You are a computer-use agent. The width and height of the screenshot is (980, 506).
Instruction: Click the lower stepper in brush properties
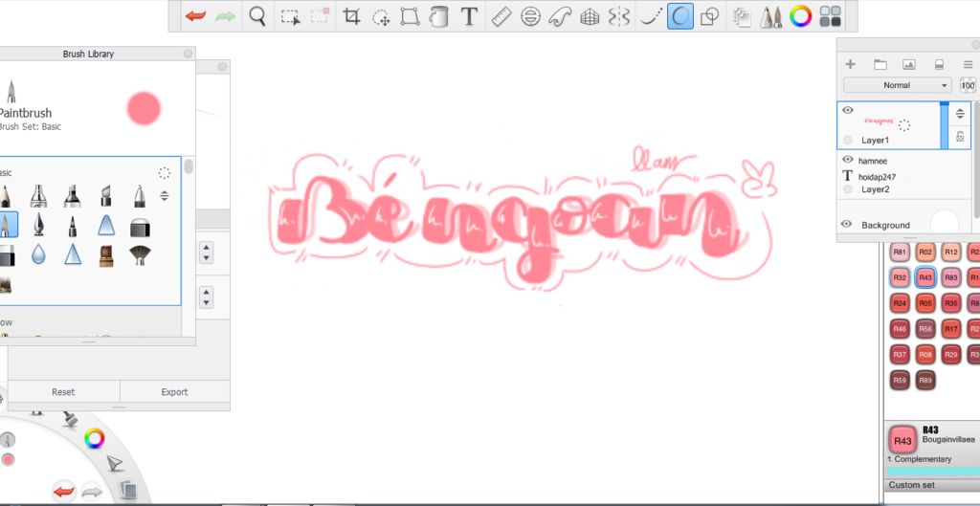coord(207,297)
